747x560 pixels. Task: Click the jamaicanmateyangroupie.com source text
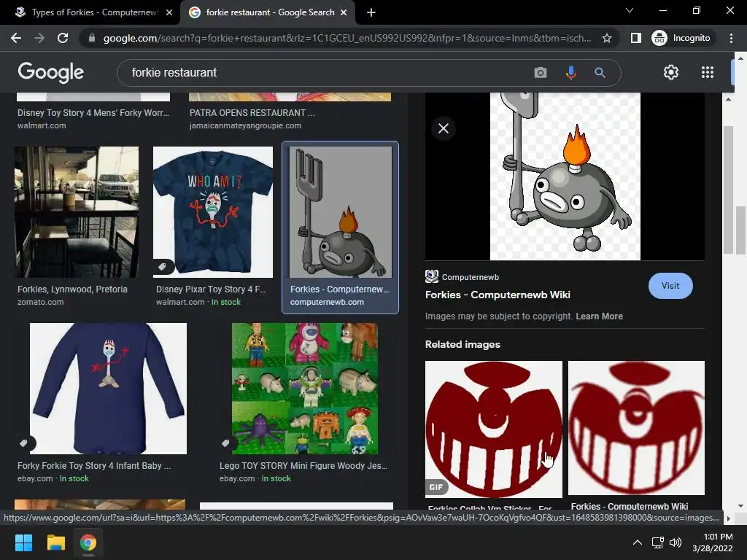pyautogui.click(x=245, y=125)
